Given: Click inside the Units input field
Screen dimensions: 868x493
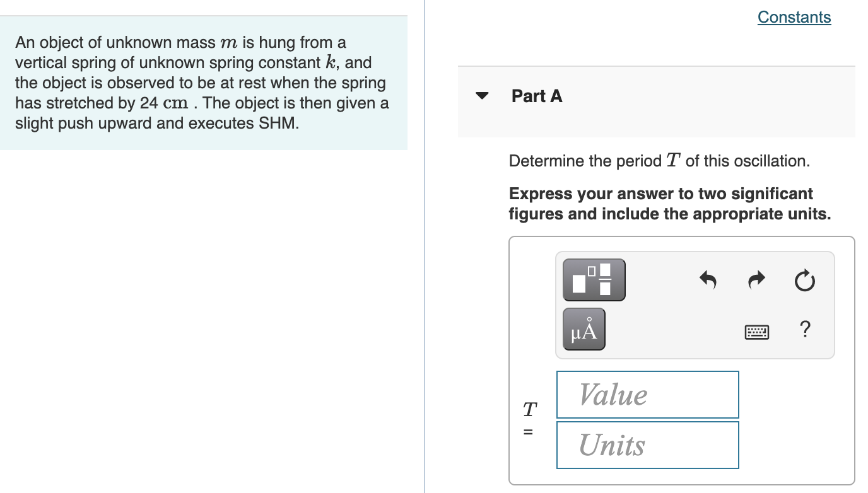Looking at the screenshot, I should click(647, 445).
